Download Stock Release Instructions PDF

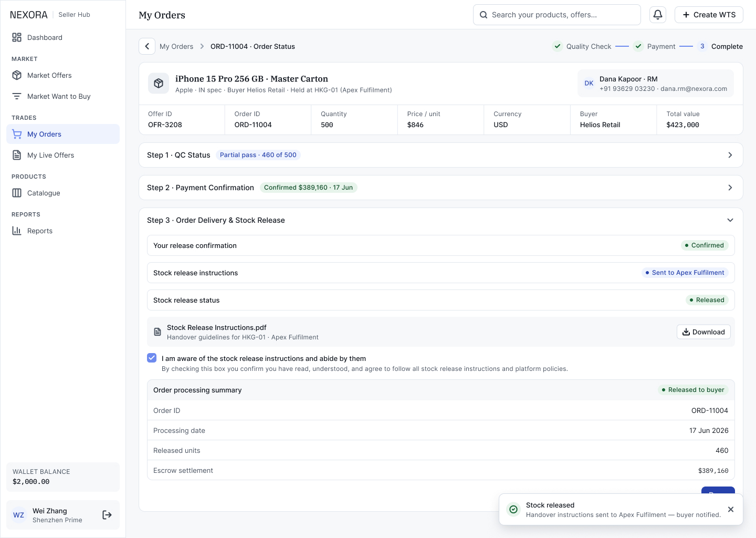tap(703, 332)
